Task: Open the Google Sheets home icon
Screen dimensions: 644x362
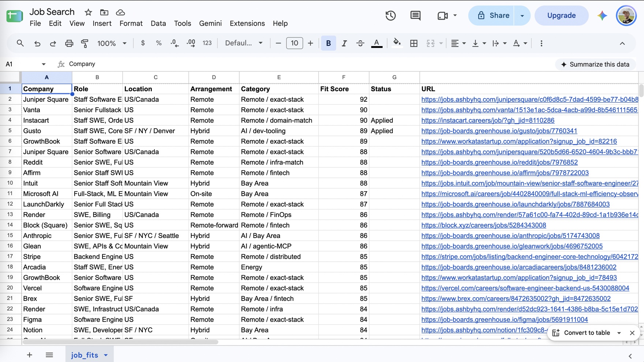Action: tap(15, 16)
